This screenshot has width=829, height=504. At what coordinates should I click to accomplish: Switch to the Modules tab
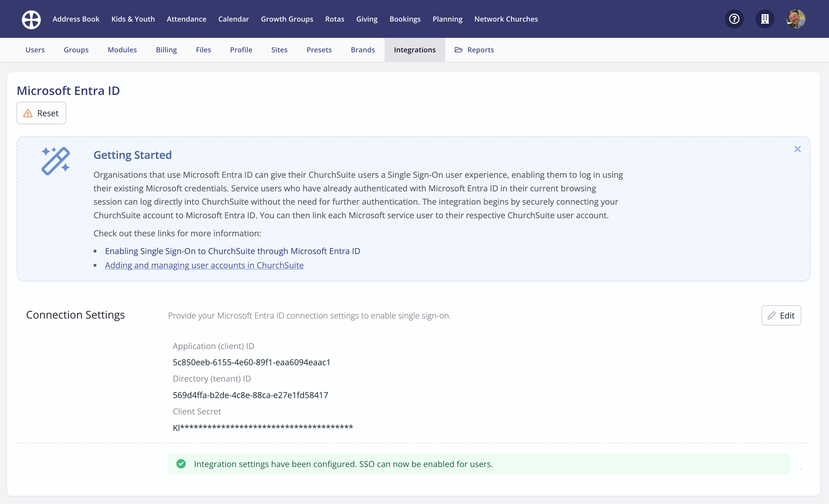(122, 50)
